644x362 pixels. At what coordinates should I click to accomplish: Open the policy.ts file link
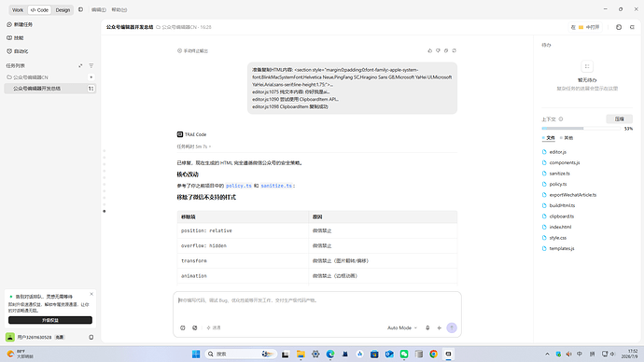tap(239, 186)
